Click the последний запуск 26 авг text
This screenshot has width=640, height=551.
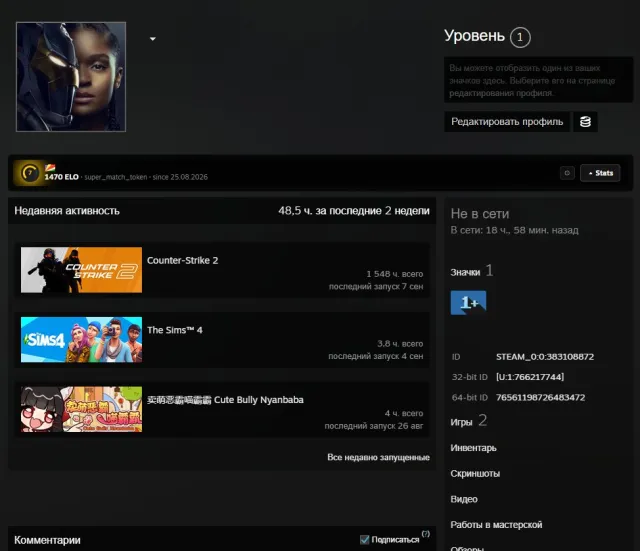[374, 426]
